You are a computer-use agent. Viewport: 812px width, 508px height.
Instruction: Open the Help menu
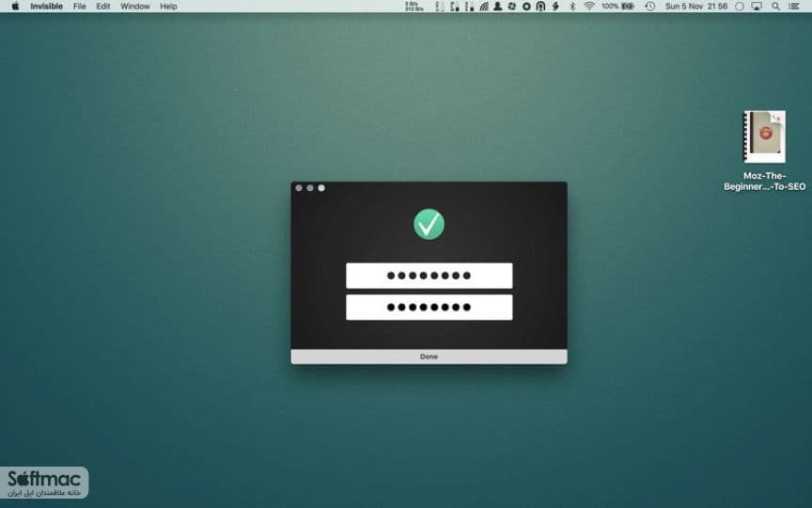(168, 7)
